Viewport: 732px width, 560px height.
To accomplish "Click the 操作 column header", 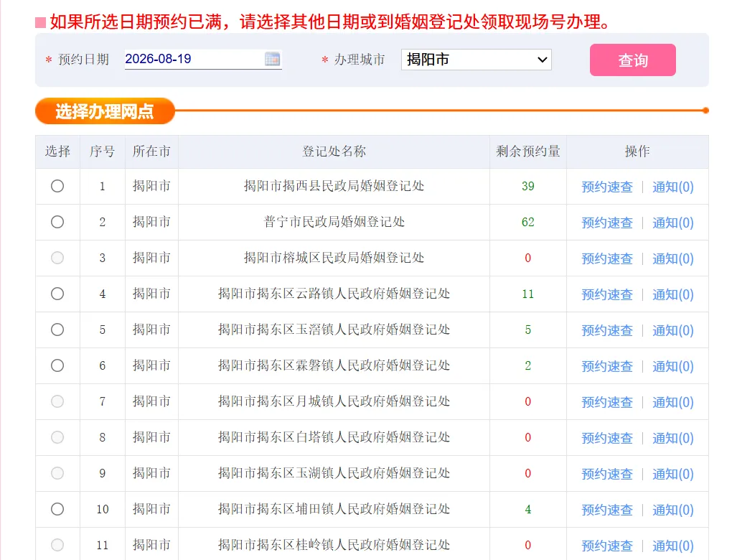I will point(637,151).
